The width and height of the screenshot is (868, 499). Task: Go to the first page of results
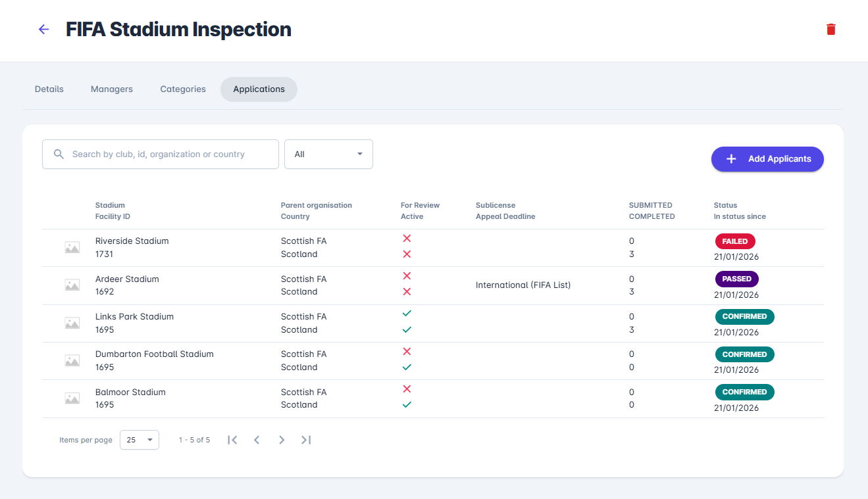(x=232, y=440)
